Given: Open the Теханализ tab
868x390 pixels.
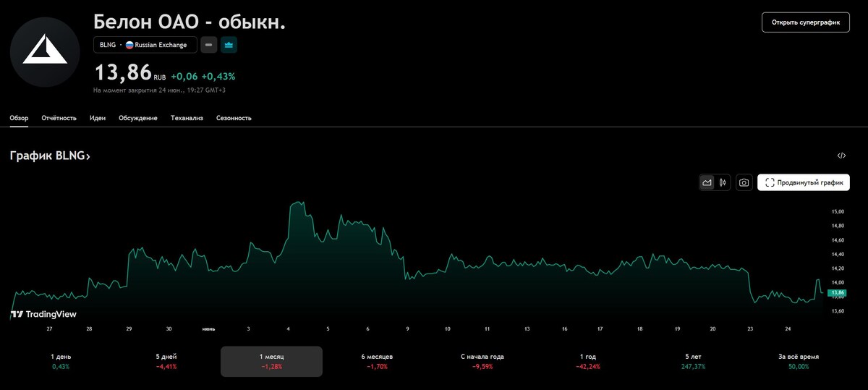Looking at the screenshot, I should tap(187, 118).
